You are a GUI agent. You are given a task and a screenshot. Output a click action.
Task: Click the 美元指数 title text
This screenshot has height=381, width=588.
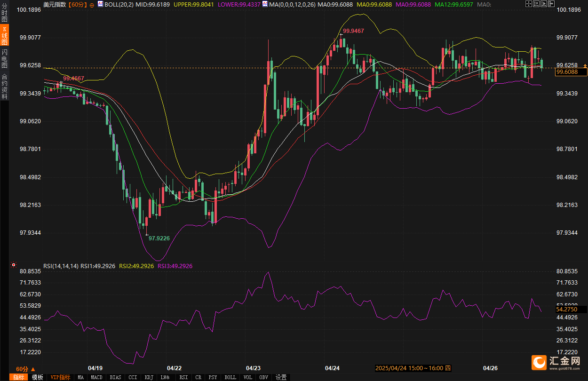coord(55,4)
